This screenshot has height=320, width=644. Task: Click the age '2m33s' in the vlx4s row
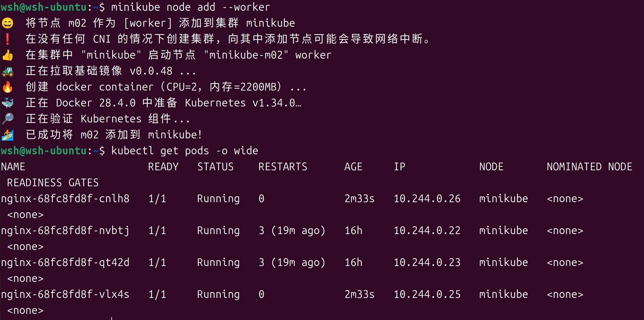(359, 294)
